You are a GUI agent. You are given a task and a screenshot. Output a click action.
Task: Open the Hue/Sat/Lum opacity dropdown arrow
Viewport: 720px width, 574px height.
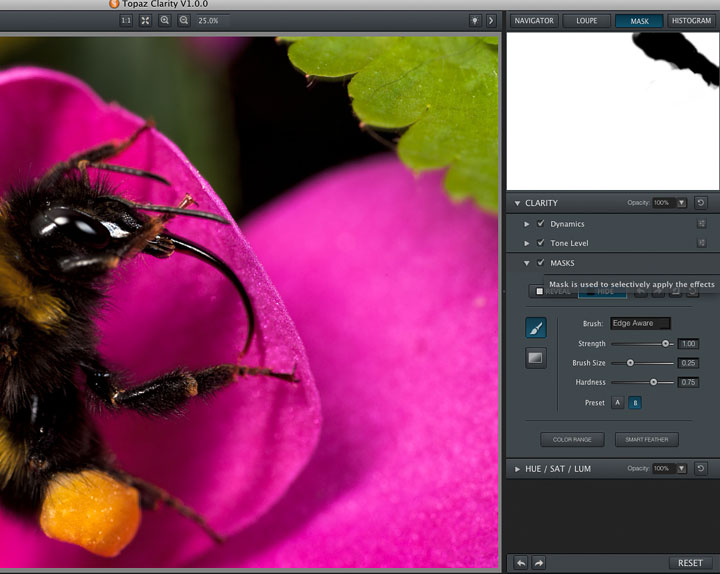pos(681,468)
